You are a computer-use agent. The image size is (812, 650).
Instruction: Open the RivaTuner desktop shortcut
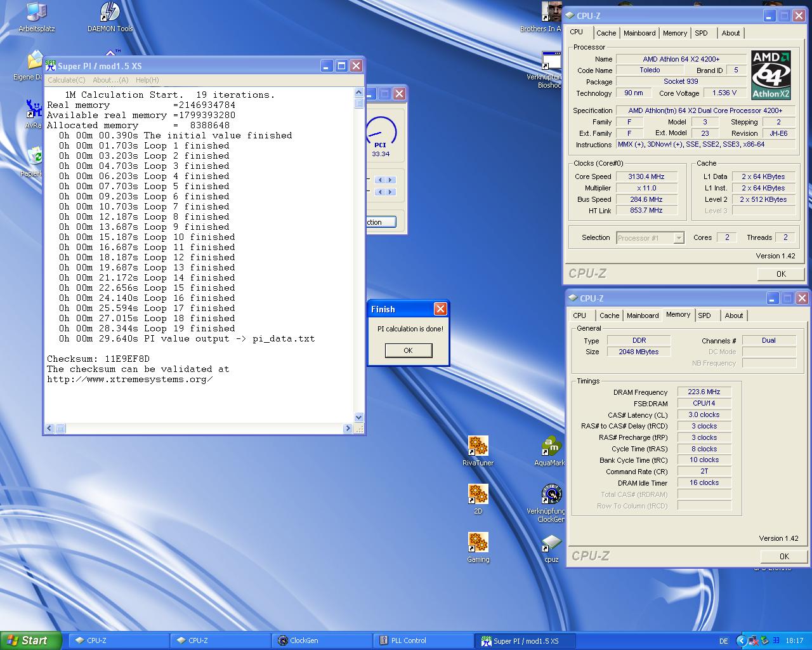pyautogui.click(x=478, y=451)
